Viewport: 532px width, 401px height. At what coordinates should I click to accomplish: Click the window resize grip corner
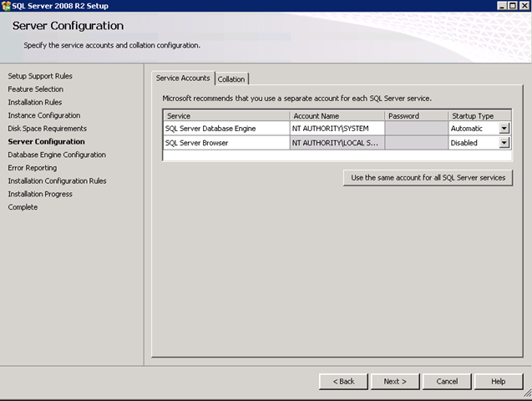(x=527, y=393)
